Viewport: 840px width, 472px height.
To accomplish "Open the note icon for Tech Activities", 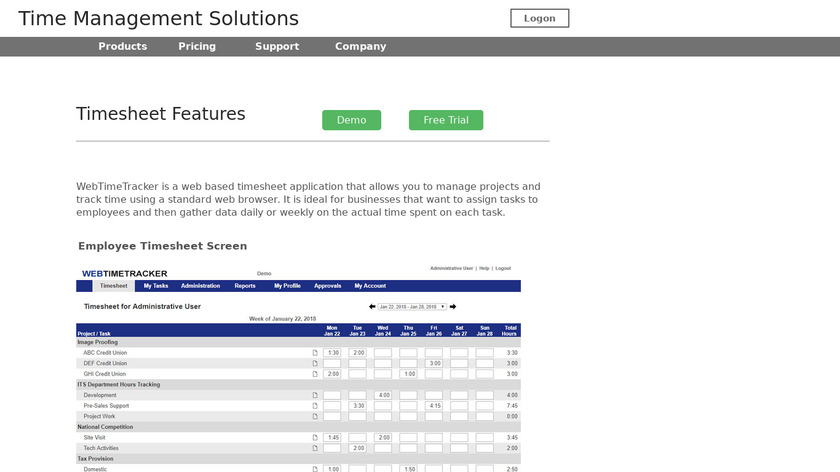I will click(x=315, y=448).
